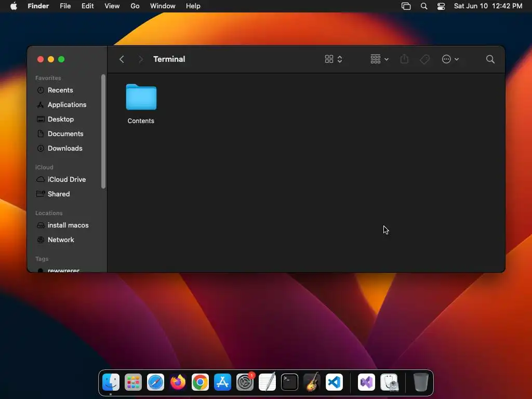This screenshot has width=532, height=399.
Task: Open Disk Utility from the Dock
Action: coord(389,382)
